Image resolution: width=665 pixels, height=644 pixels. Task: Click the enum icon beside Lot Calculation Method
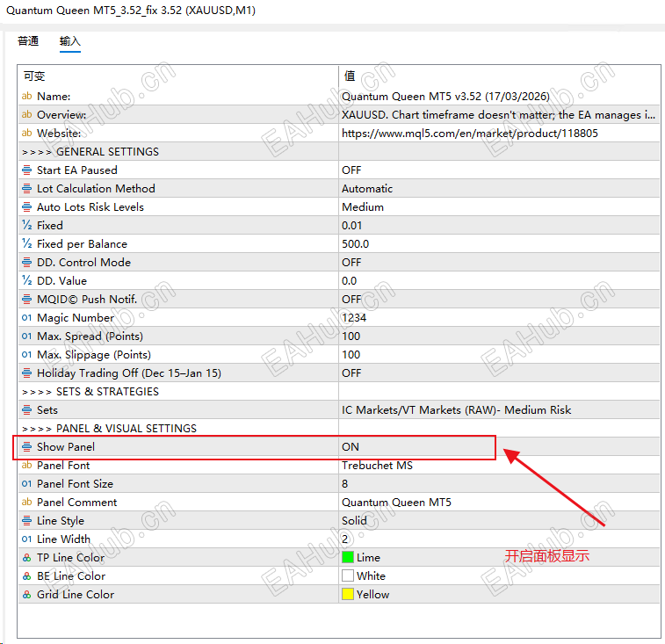tap(26, 188)
